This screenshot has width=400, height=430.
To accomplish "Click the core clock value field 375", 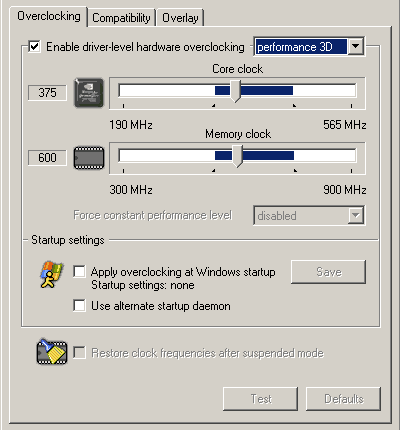I will point(47,92).
